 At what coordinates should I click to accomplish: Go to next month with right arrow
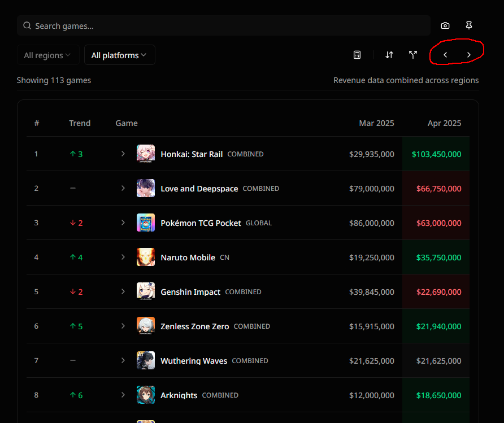click(x=468, y=55)
